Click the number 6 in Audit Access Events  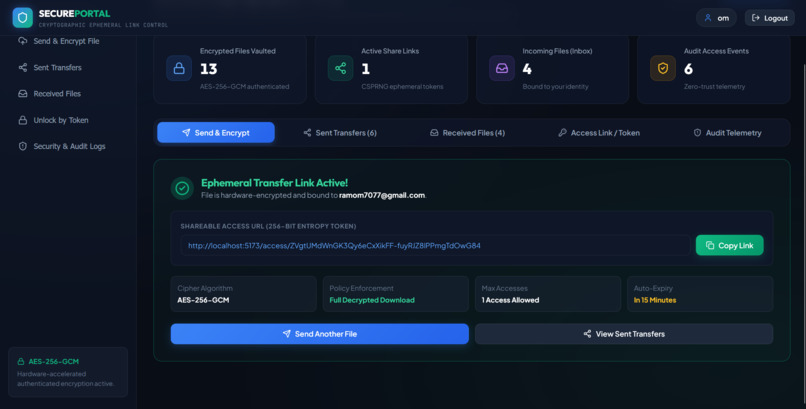click(688, 69)
